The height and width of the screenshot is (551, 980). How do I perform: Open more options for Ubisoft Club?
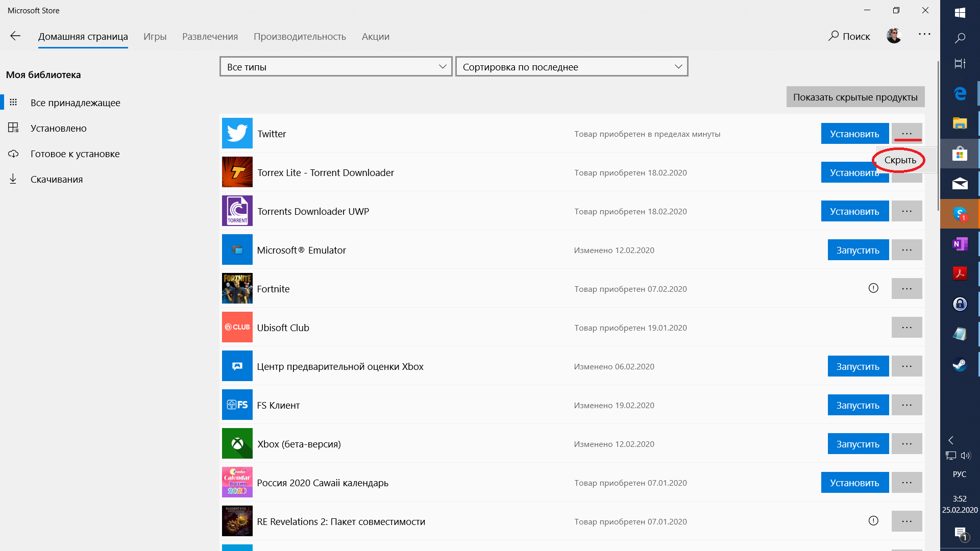(906, 328)
